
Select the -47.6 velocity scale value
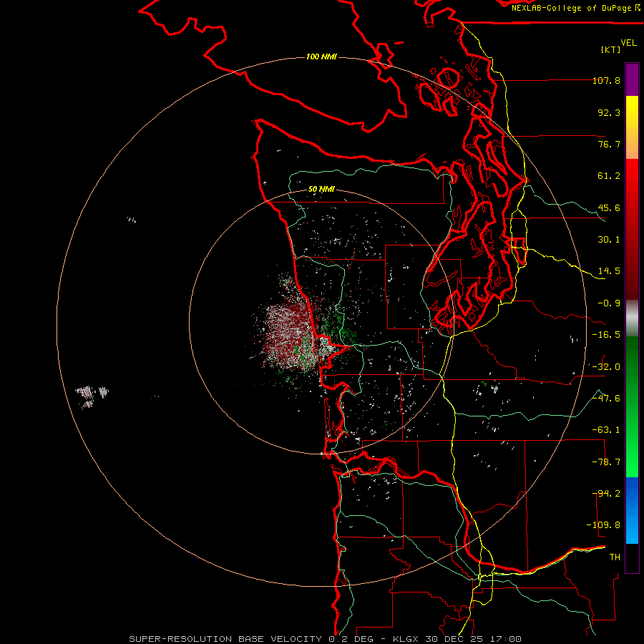606,399
